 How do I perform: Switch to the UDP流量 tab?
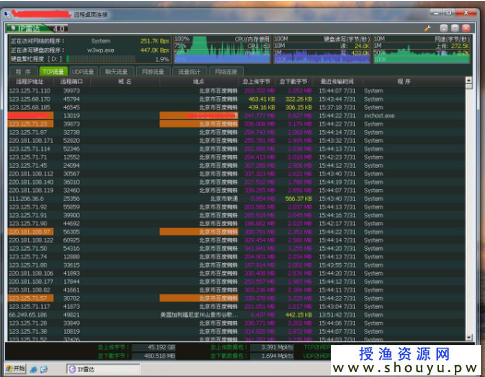[83, 72]
